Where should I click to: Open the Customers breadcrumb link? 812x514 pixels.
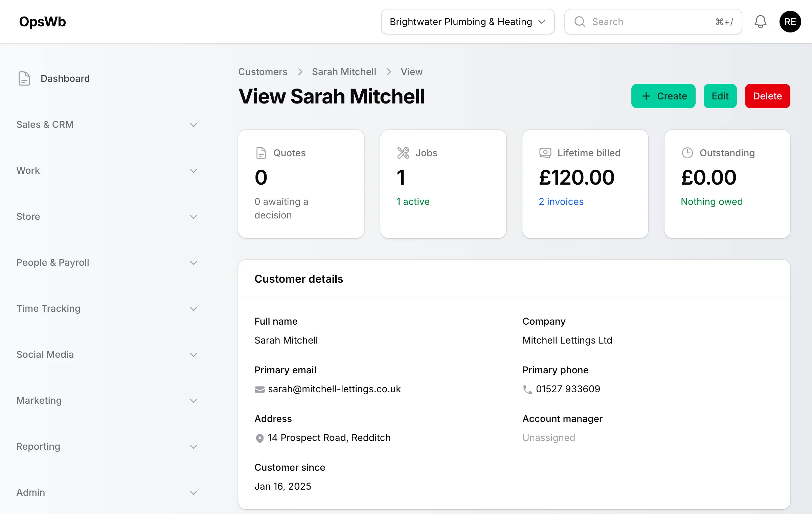(x=263, y=72)
